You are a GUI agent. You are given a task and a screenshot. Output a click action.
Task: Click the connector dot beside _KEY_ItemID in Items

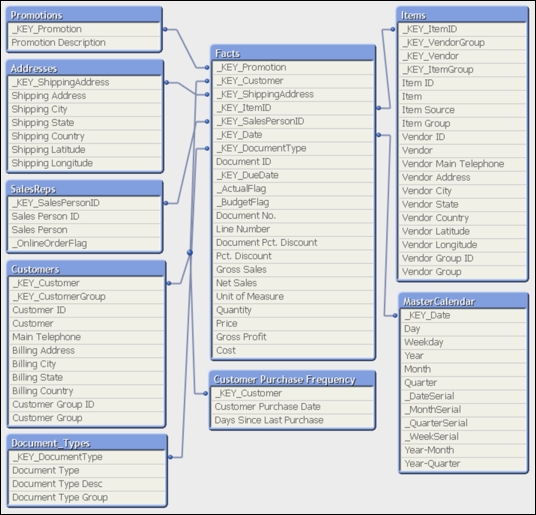point(393,29)
